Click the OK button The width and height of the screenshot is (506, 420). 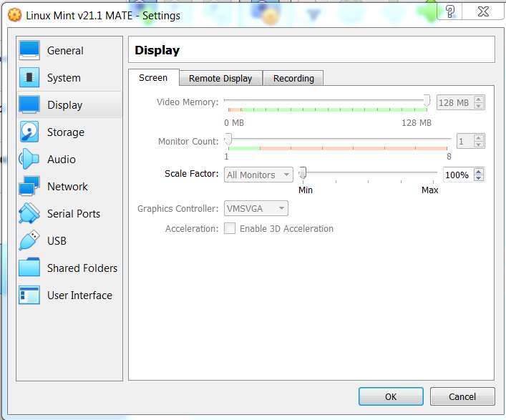tap(391, 396)
